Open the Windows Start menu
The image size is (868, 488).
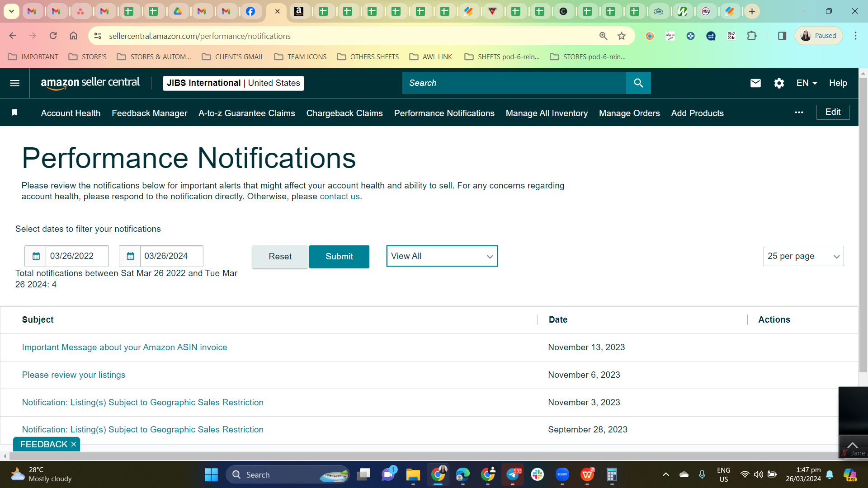211,474
